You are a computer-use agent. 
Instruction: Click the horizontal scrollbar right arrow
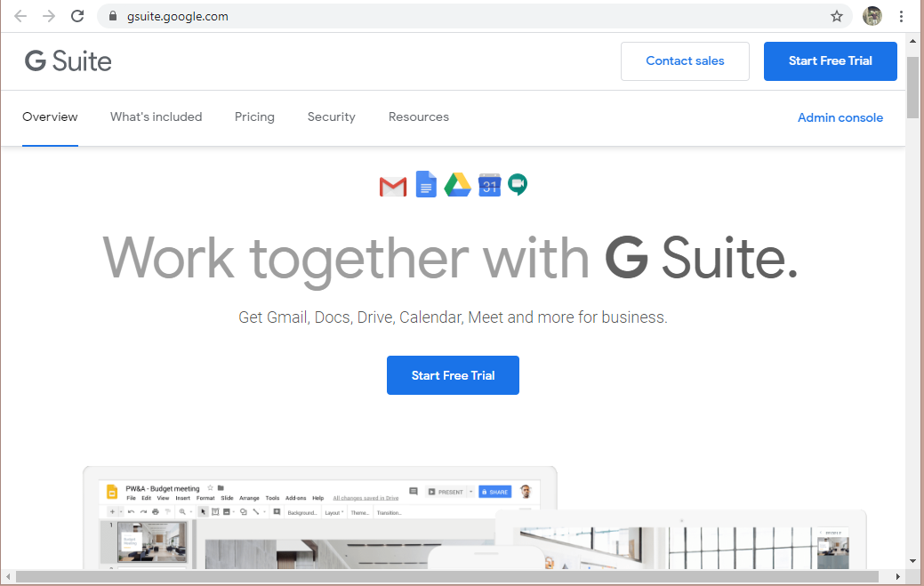click(898, 576)
